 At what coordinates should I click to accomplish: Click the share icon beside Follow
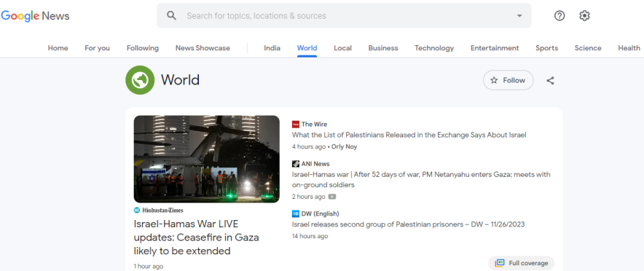click(x=550, y=80)
